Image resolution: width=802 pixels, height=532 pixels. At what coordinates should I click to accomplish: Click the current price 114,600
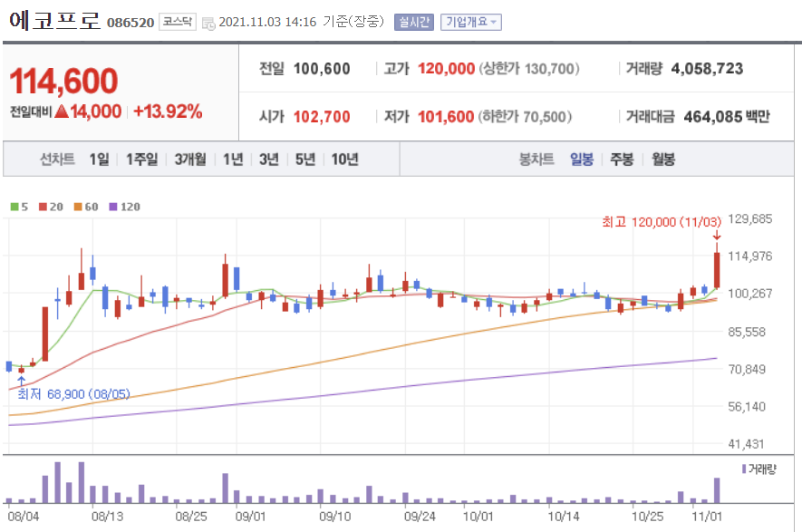pyautogui.click(x=64, y=82)
